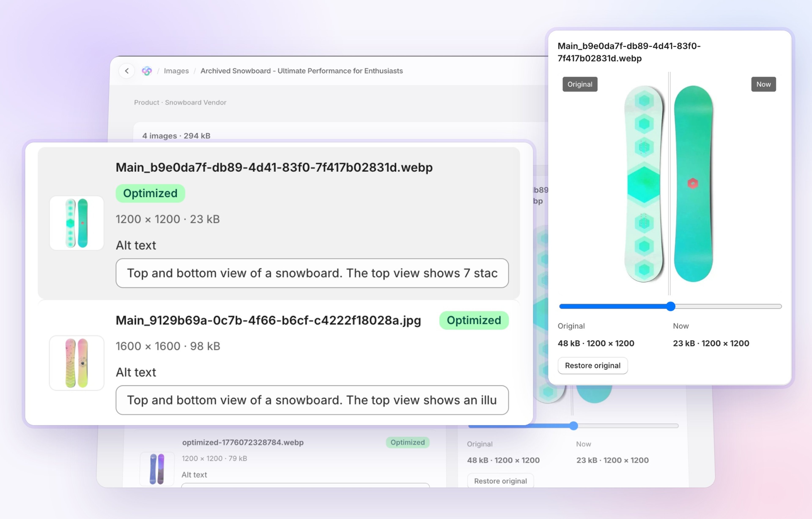Open the Images breadcrumb link
Screen dimensions: 812x519
point(176,71)
